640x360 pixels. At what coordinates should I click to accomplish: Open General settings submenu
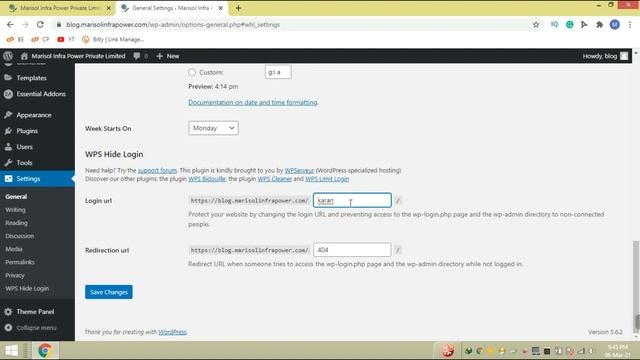16,196
